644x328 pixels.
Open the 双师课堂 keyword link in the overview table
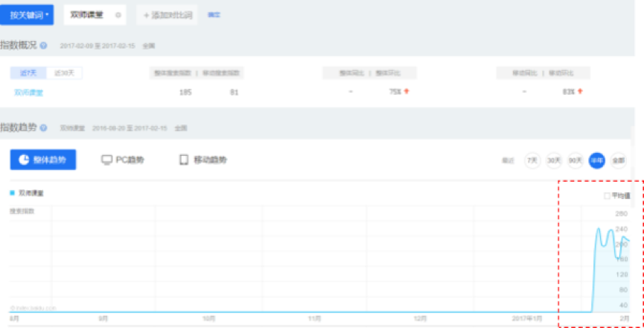(x=28, y=92)
